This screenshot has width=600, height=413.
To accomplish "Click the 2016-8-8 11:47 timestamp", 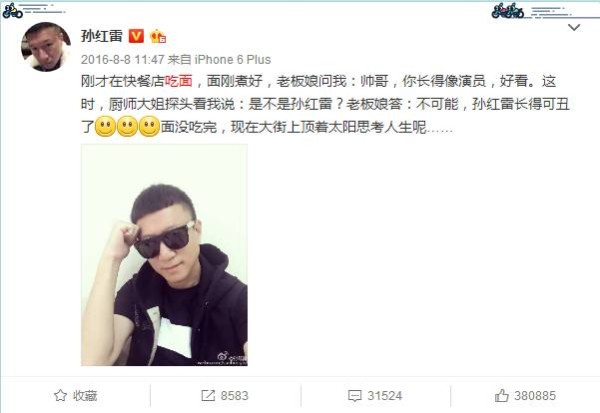I will [122, 59].
